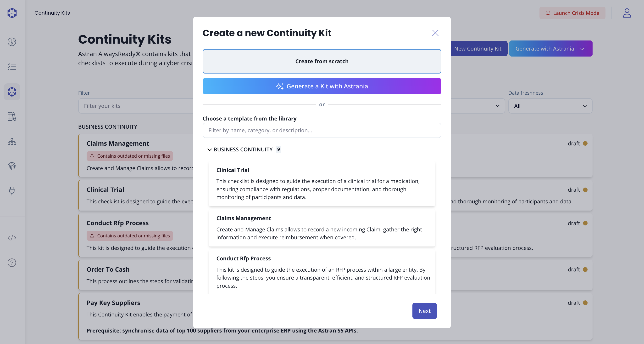Open the Data freshness All dropdown
This screenshot has height=344, width=644.
tap(550, 106)
